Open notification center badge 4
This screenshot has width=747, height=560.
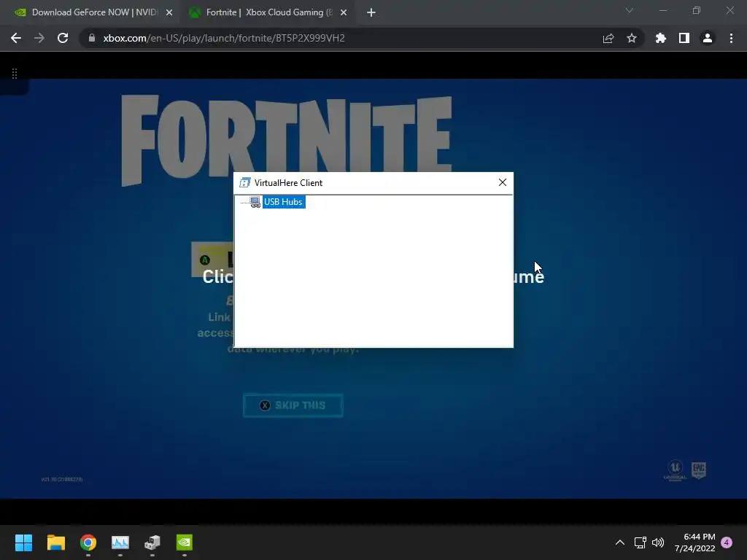[x=727, y=542]
